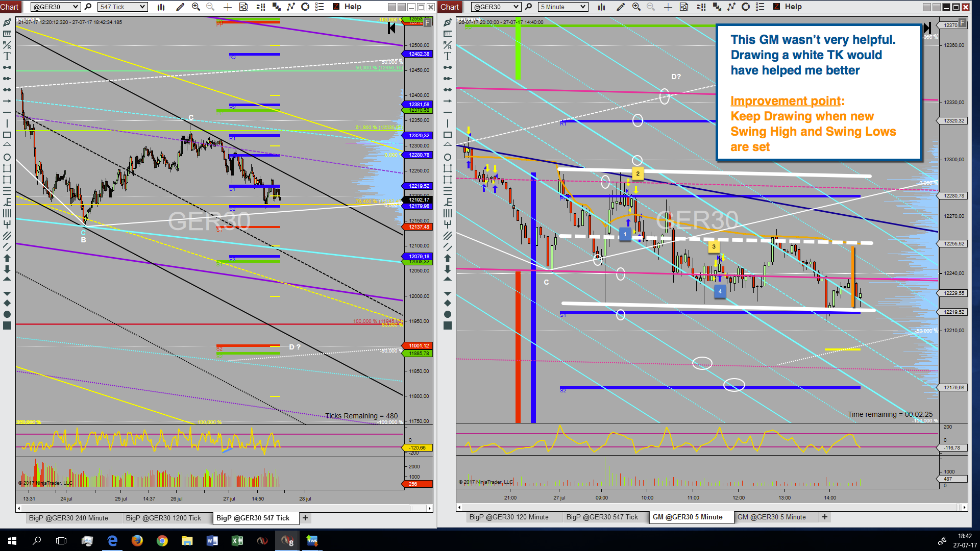Image resolution: width=980 pixels, height=551 pixels.
Task: Open the Chart Trader icon in left chart
Action: (x=261, y=7)
